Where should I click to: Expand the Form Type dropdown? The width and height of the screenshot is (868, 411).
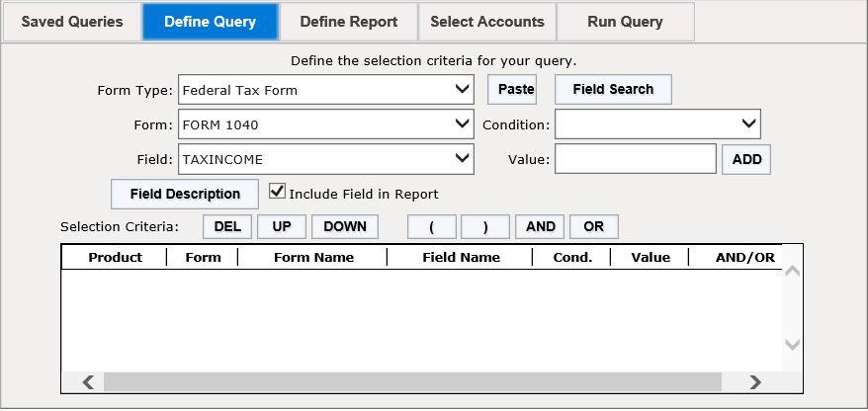[326, 90]
